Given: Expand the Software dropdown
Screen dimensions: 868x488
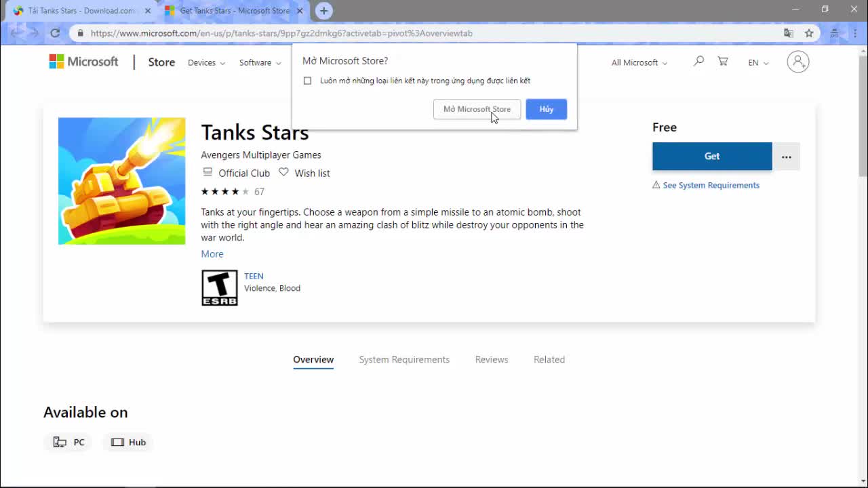Looking at the screenshot, I should point(260,62).
